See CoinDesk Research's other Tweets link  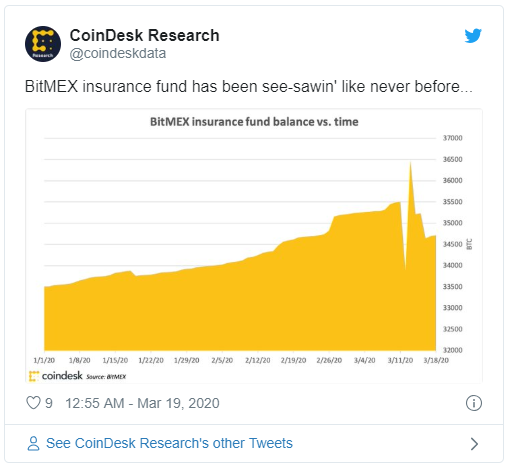point(169,443)
